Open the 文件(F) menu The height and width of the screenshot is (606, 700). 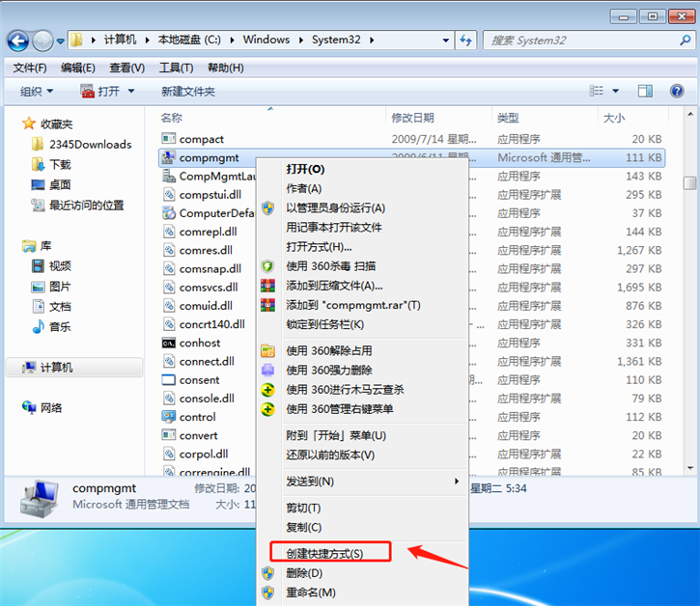[30, 68]
